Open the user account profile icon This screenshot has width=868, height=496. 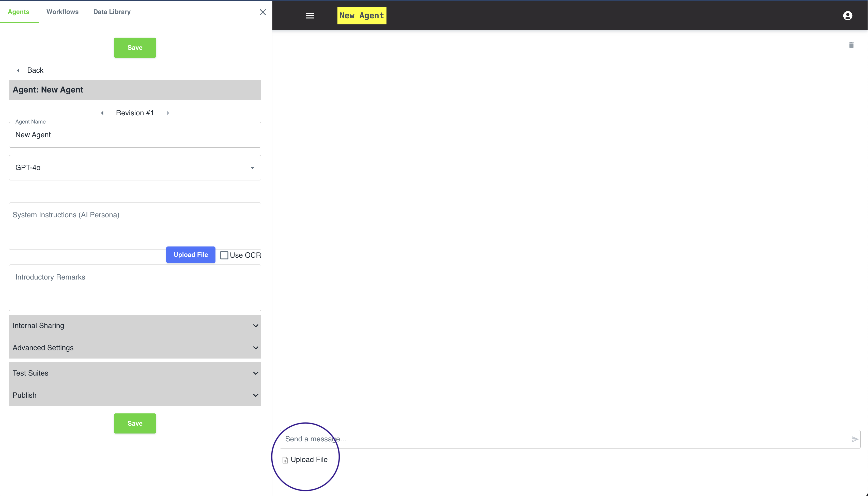848,16
